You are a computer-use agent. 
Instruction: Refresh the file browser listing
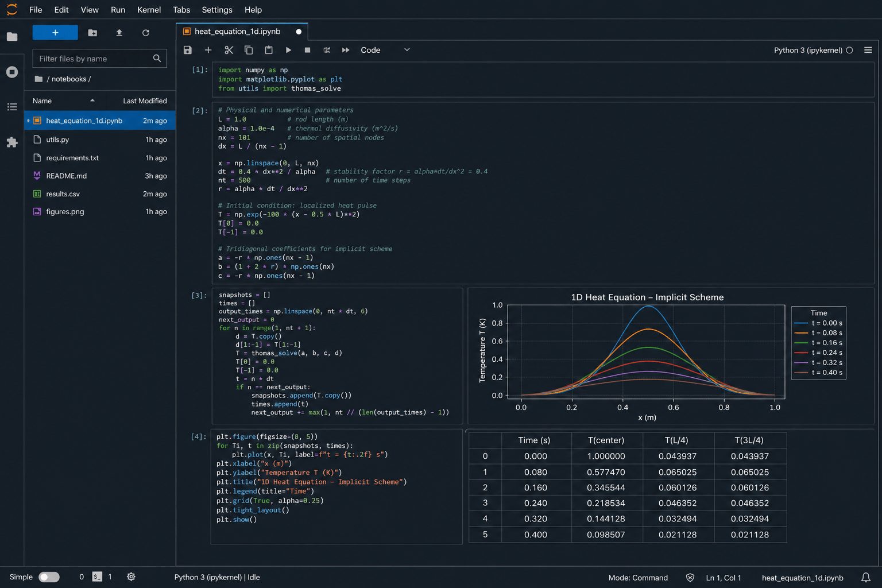tap(146, 33)
